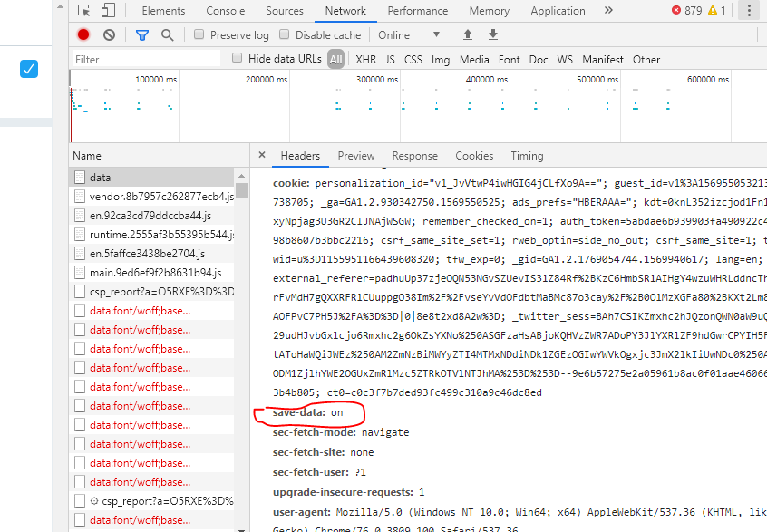Screen dimensions: 767x532
Task: Check Hide data URLs
Action: 238,58
